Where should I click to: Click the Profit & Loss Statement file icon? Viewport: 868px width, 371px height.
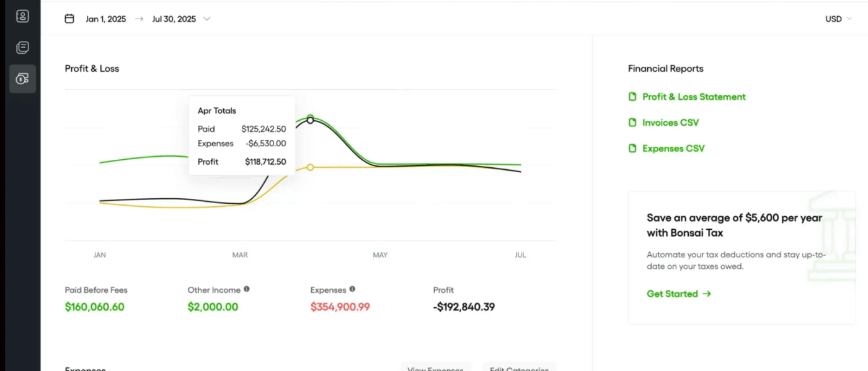[x=632, y=97]
